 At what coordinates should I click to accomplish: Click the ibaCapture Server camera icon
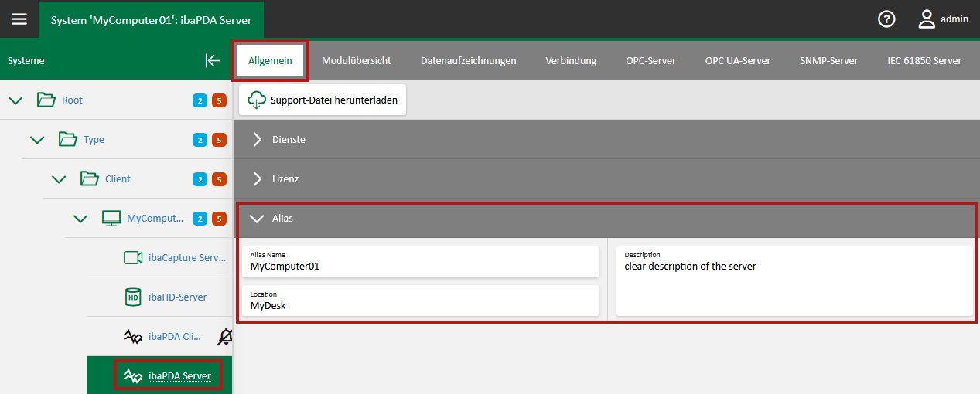pyautogui.click(x=133, y=257)
